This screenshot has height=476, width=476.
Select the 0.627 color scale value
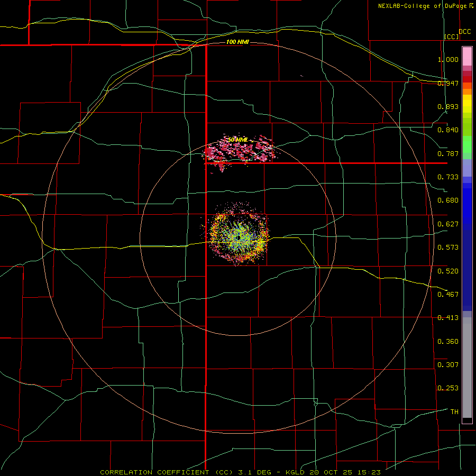tap(448, 224)
